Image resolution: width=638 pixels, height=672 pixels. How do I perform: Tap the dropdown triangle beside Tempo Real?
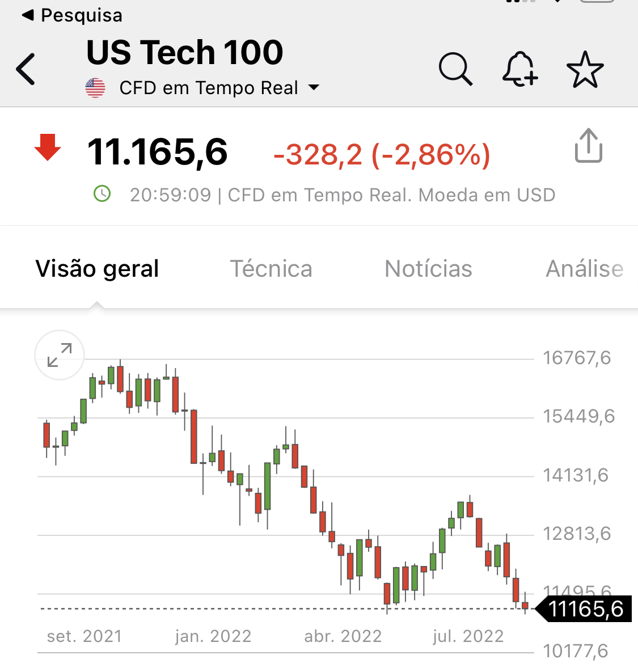pos(314,88)
